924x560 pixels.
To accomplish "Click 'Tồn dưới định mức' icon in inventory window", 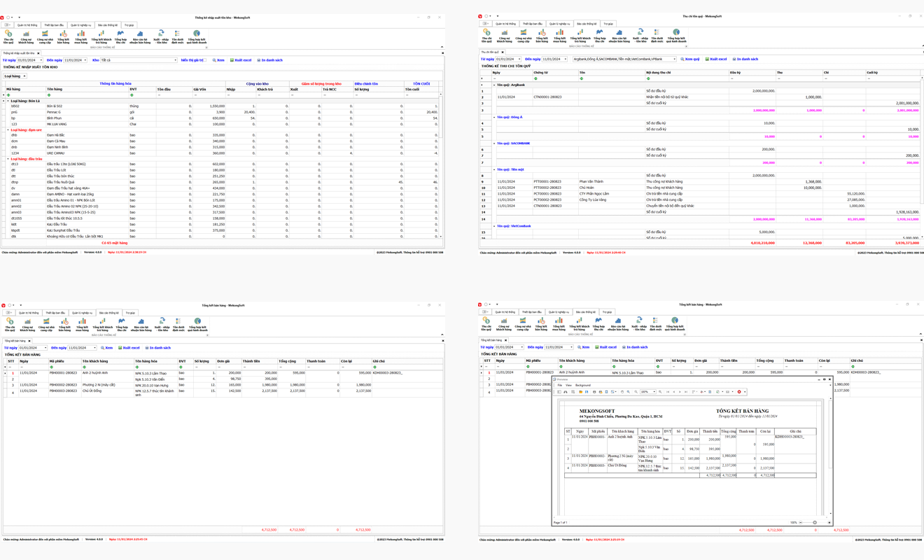I will (177, 35).
